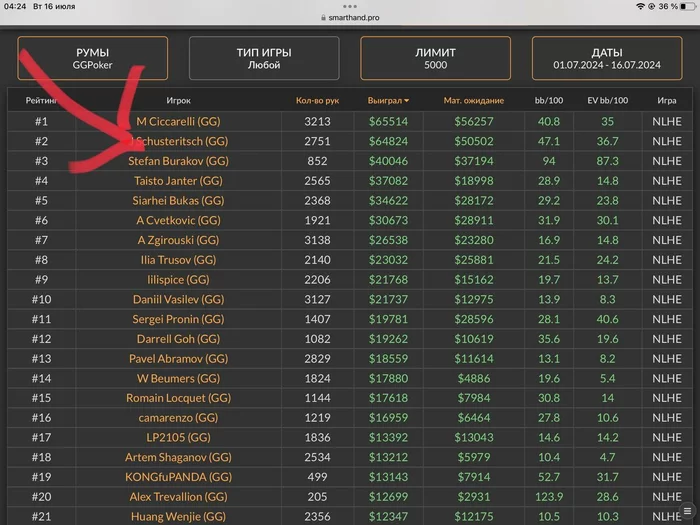Viewport: 700px width, 525px height.
Task: Open player LP2105 (GG)
Action: tap(179, 438)
